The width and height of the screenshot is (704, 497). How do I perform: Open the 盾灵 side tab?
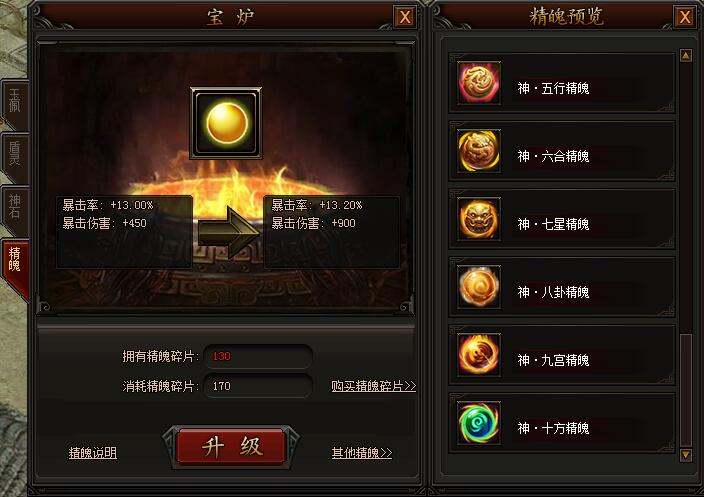(15, 156)
